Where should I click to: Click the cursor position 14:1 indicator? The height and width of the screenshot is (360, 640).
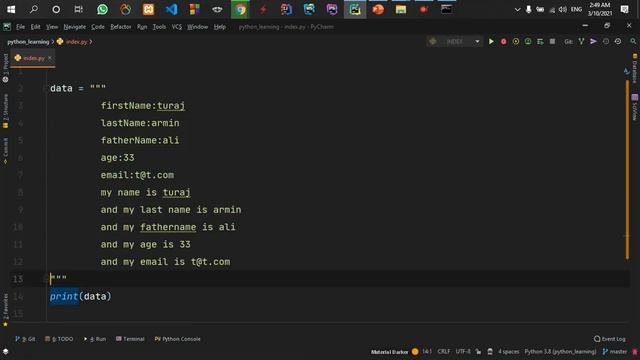coord(427,351)
